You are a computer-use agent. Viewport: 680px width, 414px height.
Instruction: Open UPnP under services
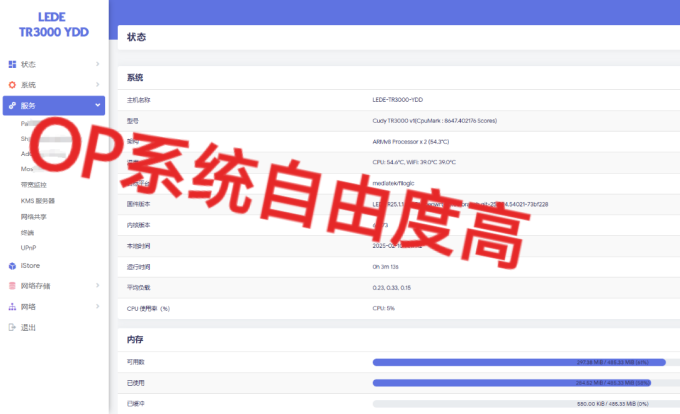pyautogui.click(x=28, y=248)
